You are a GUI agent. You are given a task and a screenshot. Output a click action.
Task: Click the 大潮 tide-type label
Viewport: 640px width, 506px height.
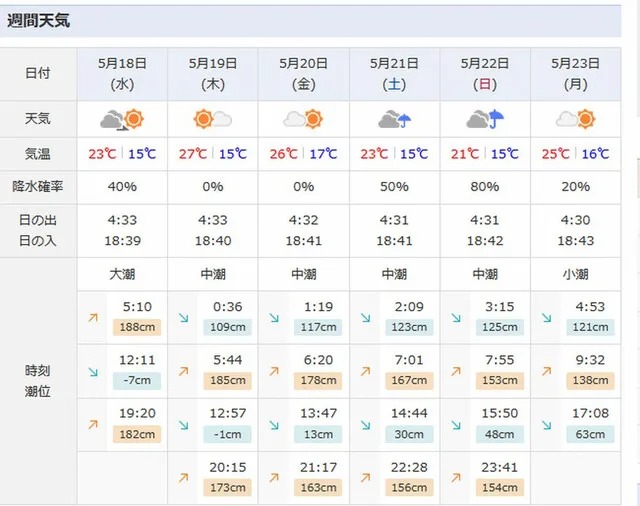click(122, 274)
